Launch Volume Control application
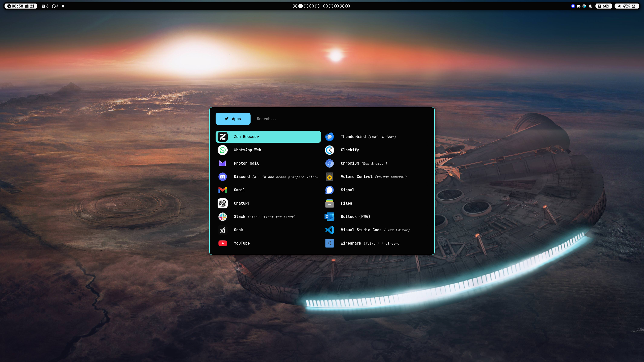The height and width of the screenshot is (362, 644). coord(375,177)
